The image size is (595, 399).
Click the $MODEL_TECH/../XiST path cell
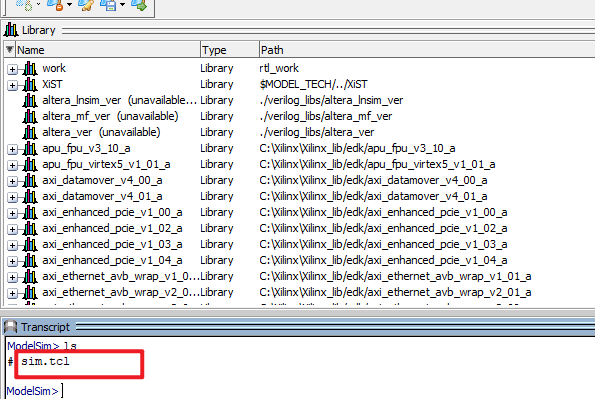point(313,84)
